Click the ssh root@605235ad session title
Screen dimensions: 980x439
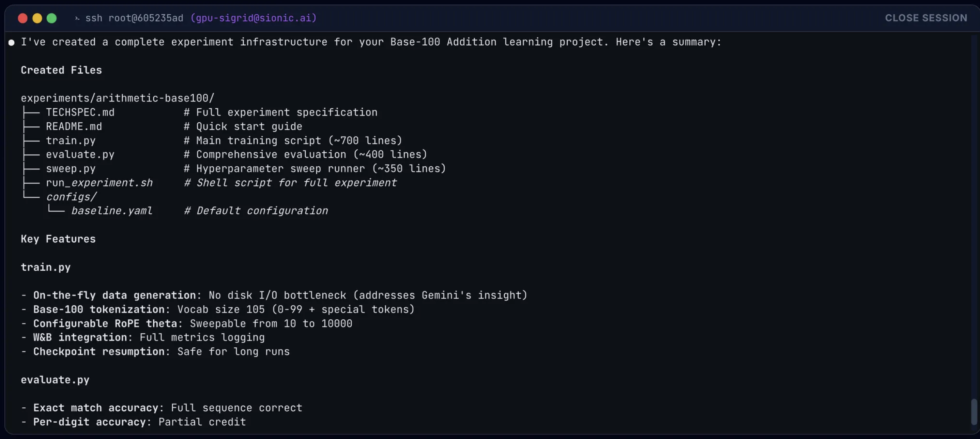134,18
